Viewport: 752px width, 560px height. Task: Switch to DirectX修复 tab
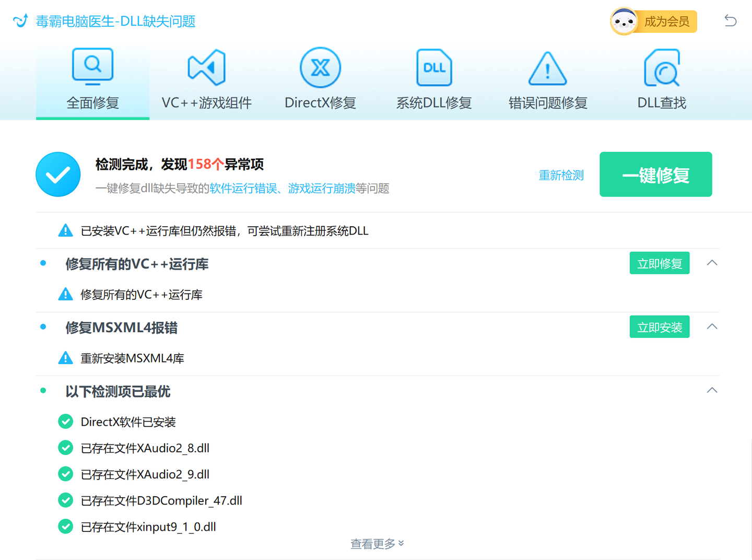(320, 82)
